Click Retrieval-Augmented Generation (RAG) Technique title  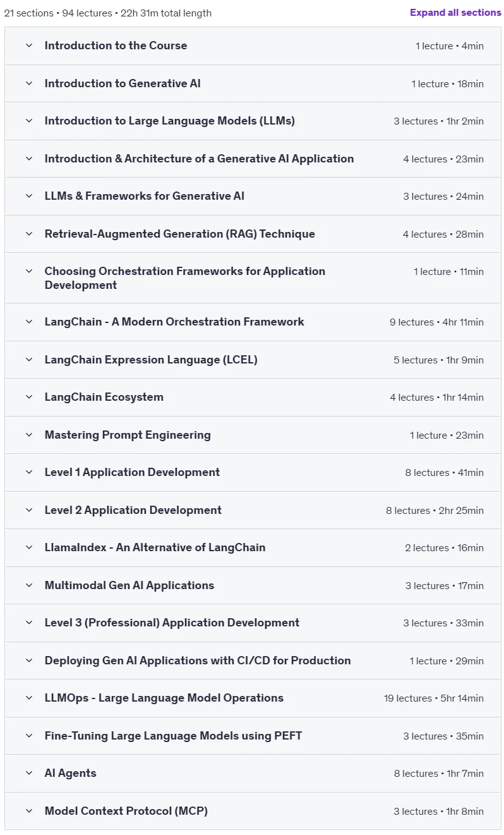[x=179, y=234]
